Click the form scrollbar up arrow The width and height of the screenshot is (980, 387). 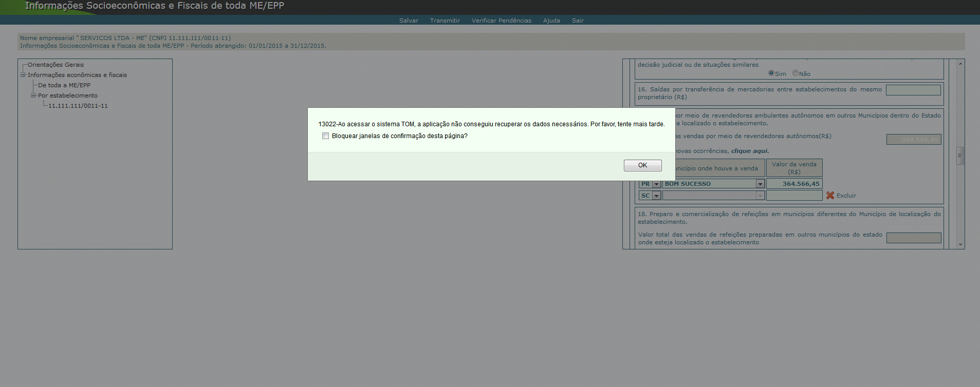click(960, 63)
